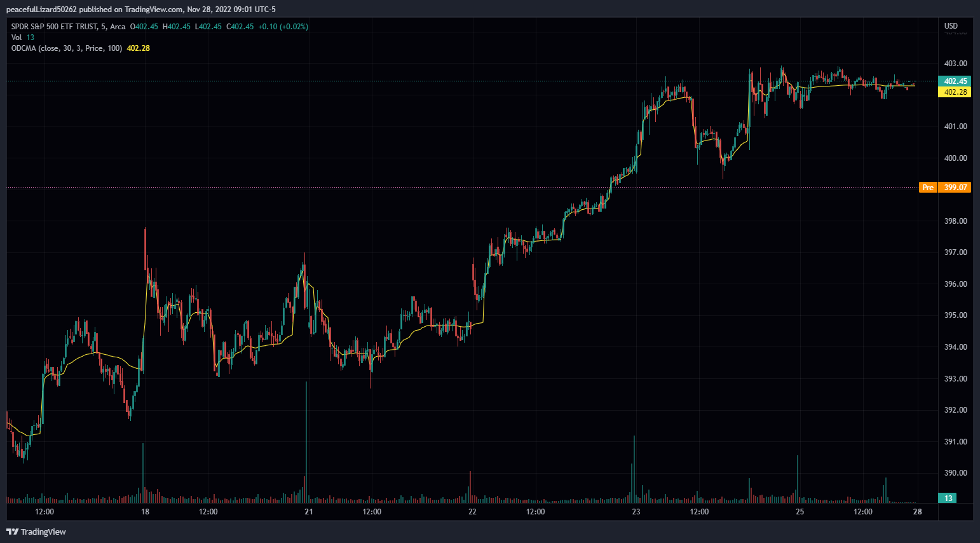Click date label 28 on time axis
Viewport: 980px width, 543px height.
(x=917, y=512)
